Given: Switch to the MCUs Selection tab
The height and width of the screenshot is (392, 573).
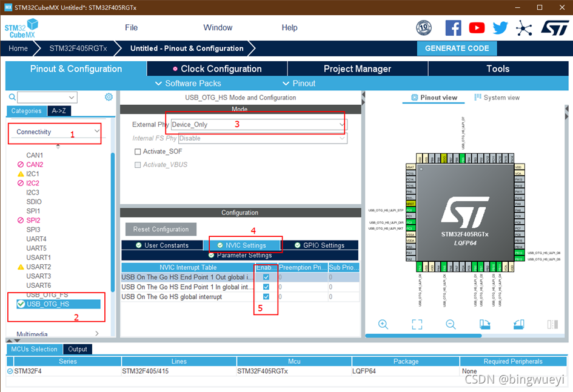Looking at the screenshot, I should (x=34, y=350).
